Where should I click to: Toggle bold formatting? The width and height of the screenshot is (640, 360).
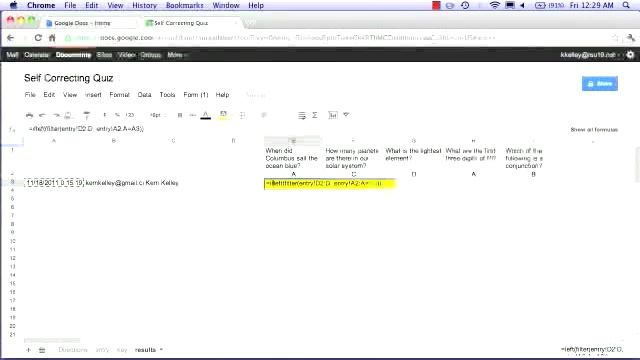point(180,115)
